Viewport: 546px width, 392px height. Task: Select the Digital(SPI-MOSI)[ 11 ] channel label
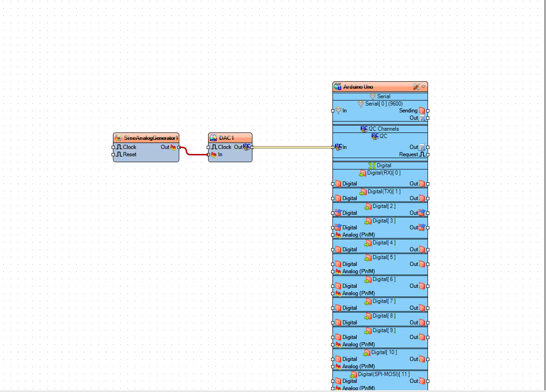click(x=384, y=374)
